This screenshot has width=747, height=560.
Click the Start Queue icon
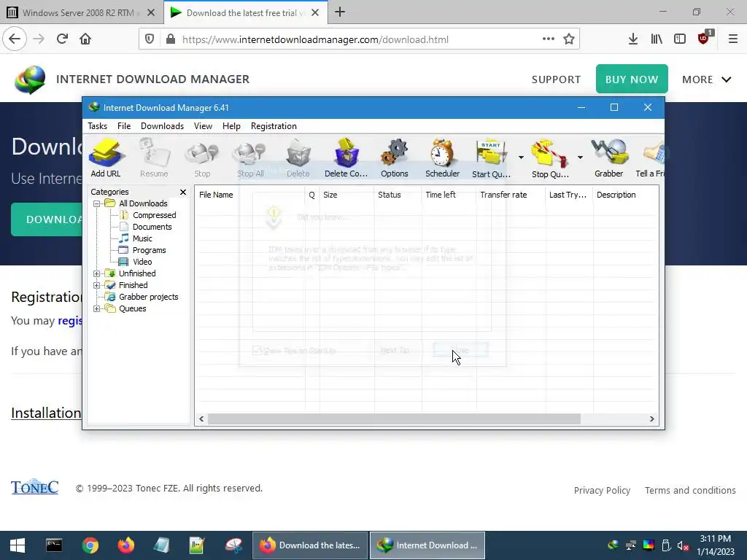pos(491,158)
